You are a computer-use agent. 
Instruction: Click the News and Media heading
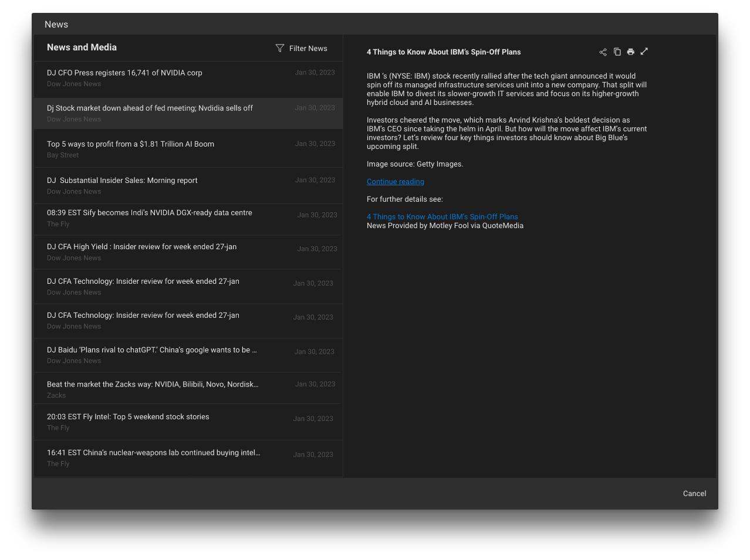click(82, 47)
